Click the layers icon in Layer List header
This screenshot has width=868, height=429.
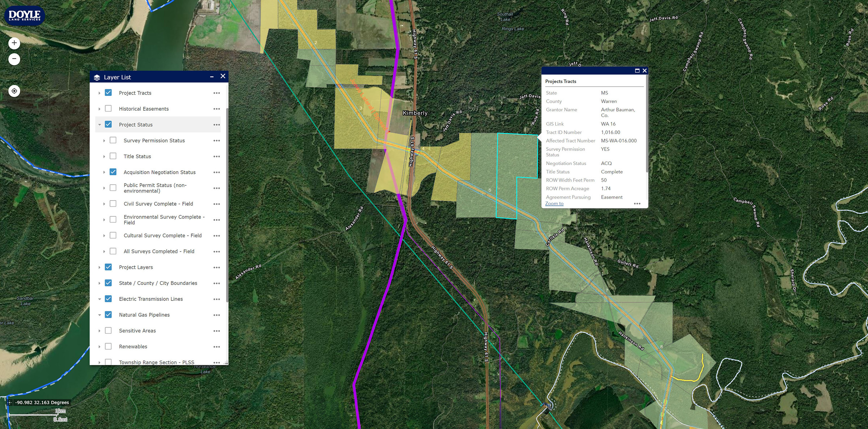coord(97,77)
